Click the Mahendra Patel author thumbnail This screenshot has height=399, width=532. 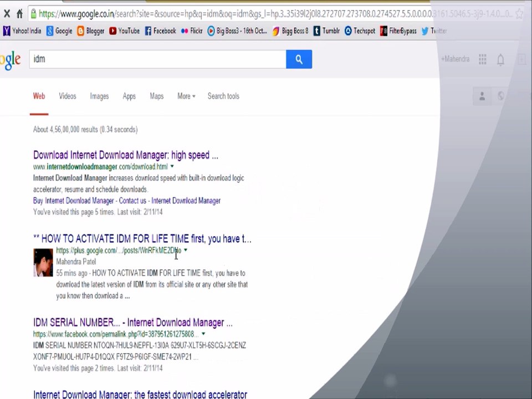coord(43,263)
